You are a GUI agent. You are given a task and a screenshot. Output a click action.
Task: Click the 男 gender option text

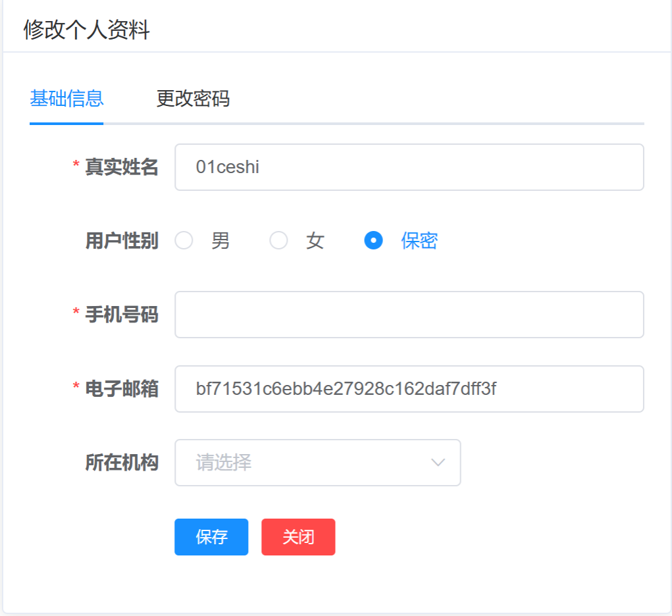[220, 241]
